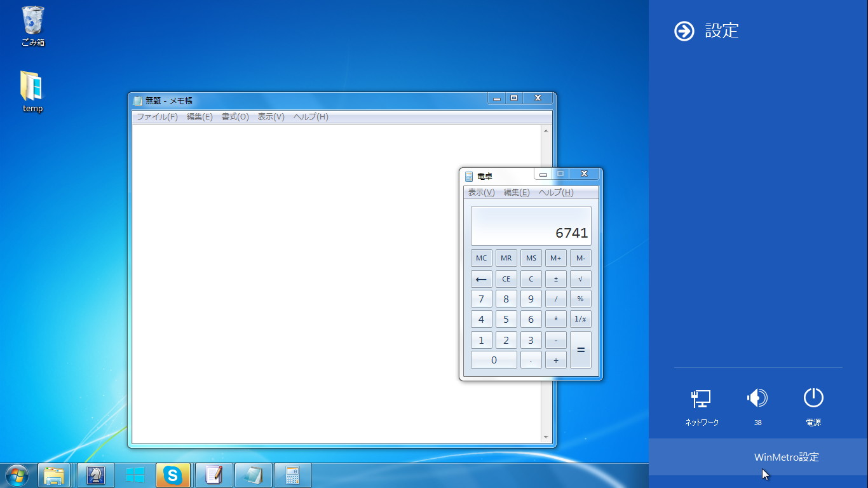Click the multiply * button
Image resolution: width=868 pixels, height=488 pixels.
(x=555, y=319)
